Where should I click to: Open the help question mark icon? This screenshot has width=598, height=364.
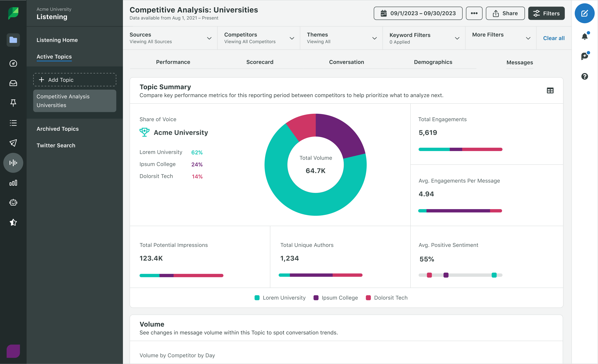tap(585, 77)
